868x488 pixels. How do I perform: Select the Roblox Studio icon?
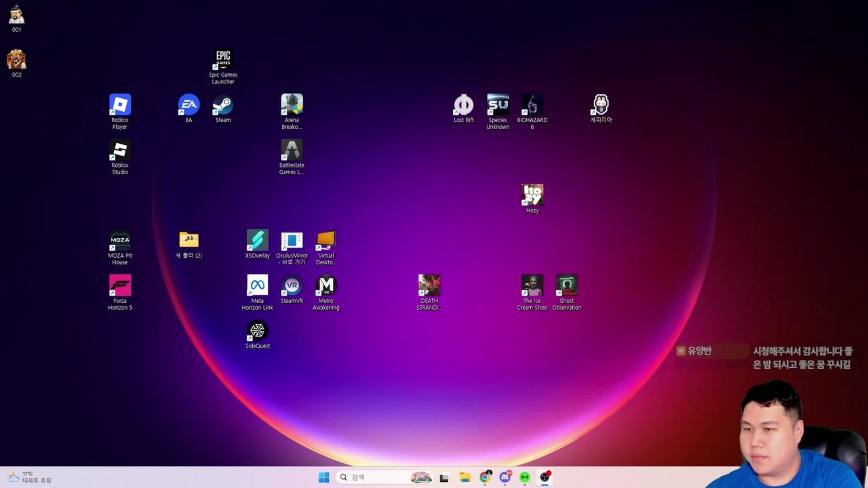[x=120, y=150]
